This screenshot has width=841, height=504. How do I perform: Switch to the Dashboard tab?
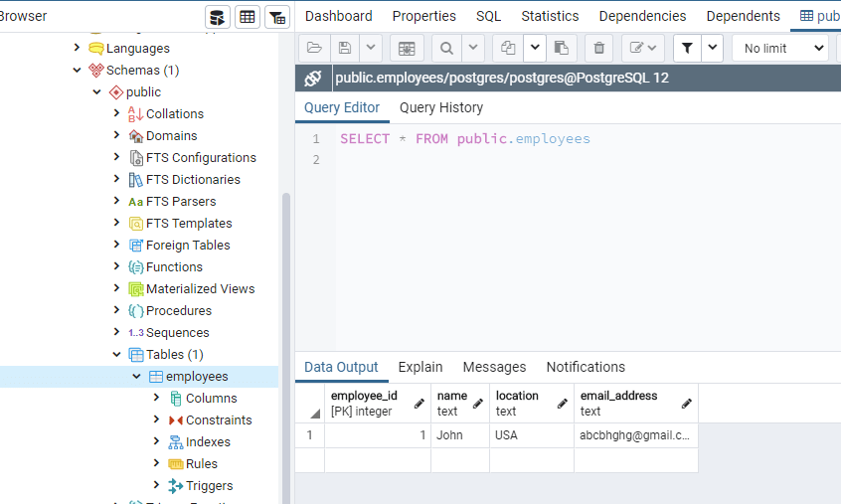(x=338, y=16)
